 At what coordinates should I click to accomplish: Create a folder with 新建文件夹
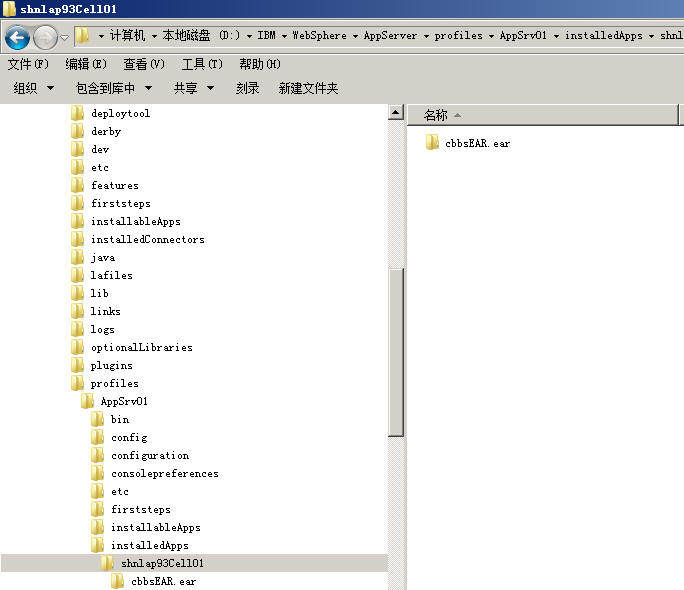pyautogui.click(x=308, y=88)
